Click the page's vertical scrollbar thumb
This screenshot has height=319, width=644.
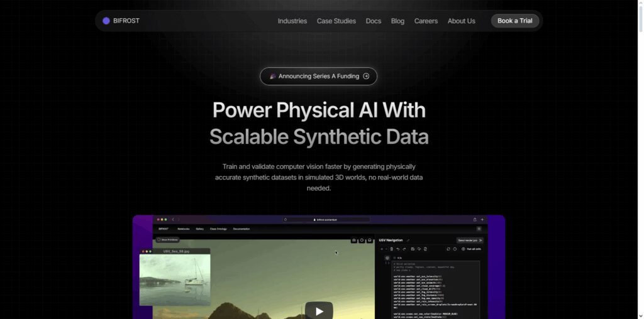tap(640, 18)
